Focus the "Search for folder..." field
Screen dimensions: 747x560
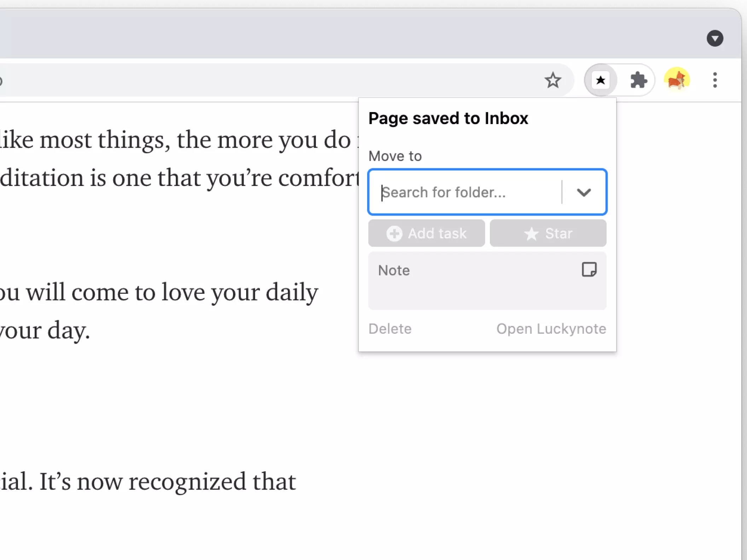coord(467,192)
